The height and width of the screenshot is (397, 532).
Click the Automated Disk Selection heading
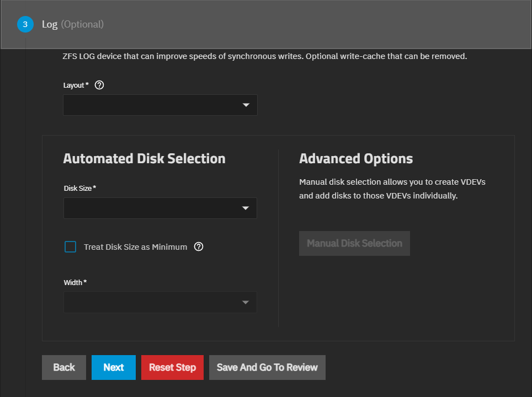pos(144,159)
